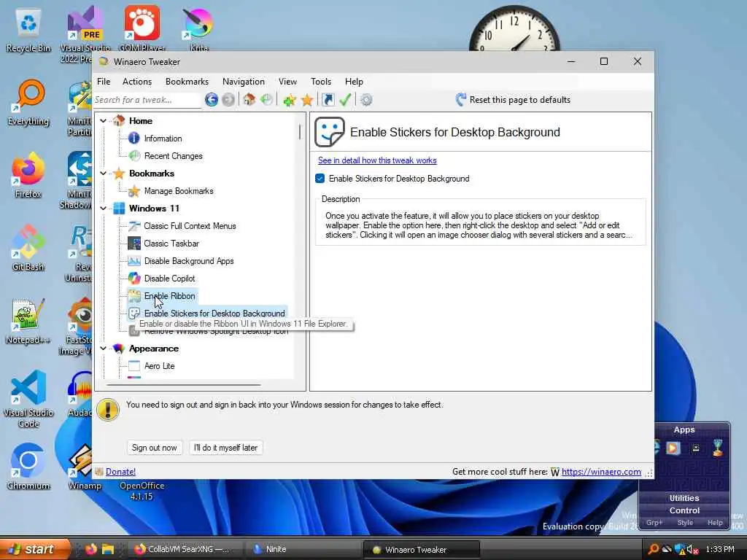Click the Forward navigation arrow icon
The height and width of the screenshot is (560, 747).
click(228, 99)
